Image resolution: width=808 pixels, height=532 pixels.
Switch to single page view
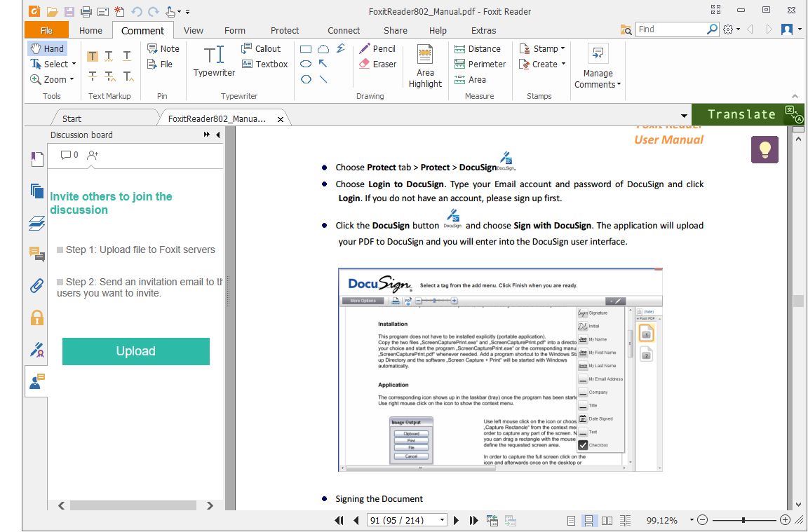pyautogui.click(x=571, y=520)
